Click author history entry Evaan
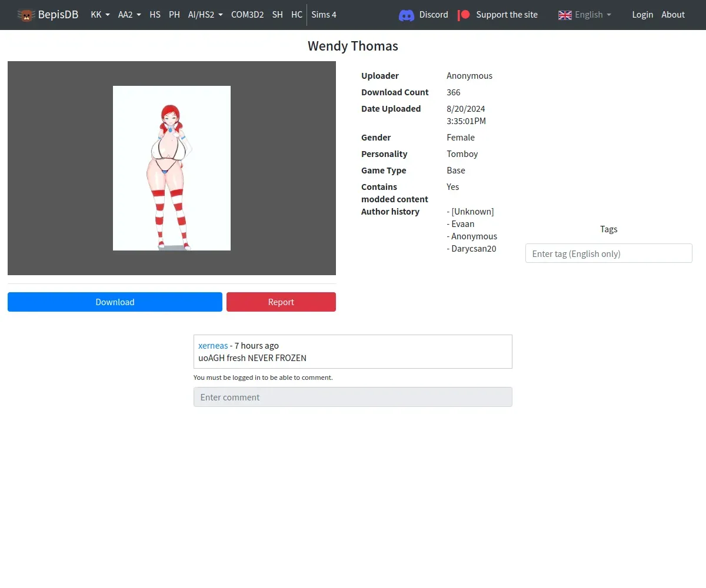This screenshot has width=706, height=588. click(x=461, y=224)
